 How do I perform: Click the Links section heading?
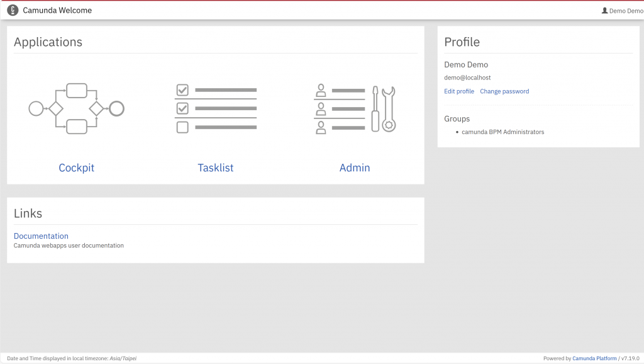28,213
